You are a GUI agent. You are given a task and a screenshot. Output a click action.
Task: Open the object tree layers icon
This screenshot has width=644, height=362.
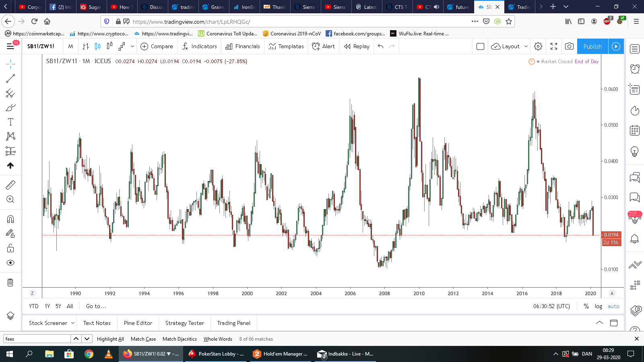tap(10, 316)
